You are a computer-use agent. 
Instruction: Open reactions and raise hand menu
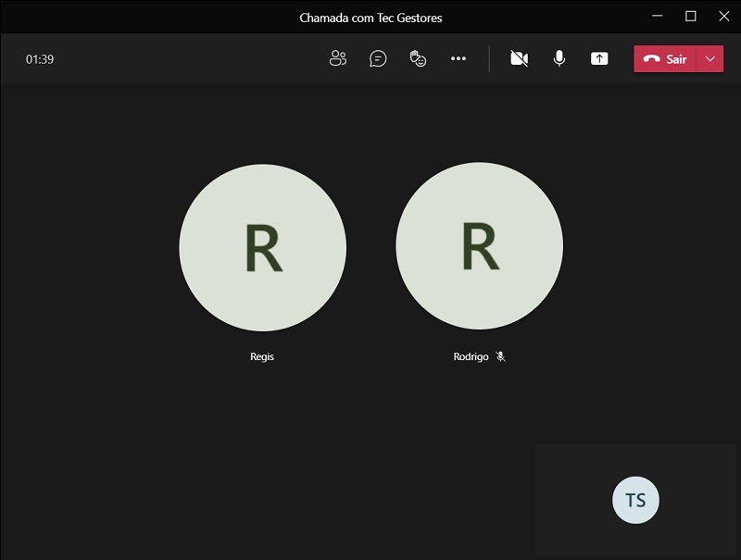418,58
